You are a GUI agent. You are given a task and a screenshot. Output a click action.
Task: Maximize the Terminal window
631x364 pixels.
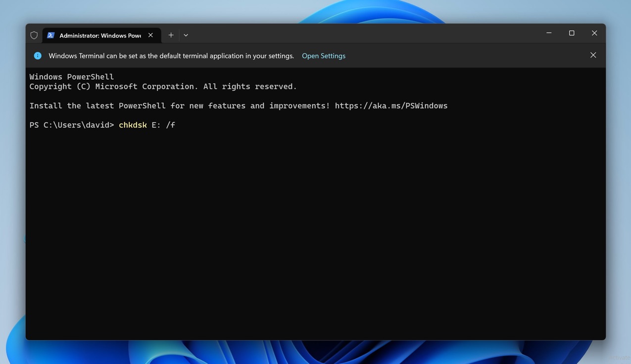tap(572, 33)
